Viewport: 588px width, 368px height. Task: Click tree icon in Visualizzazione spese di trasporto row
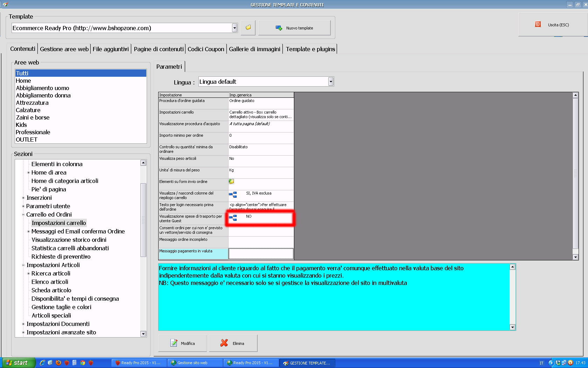point(233,218)
